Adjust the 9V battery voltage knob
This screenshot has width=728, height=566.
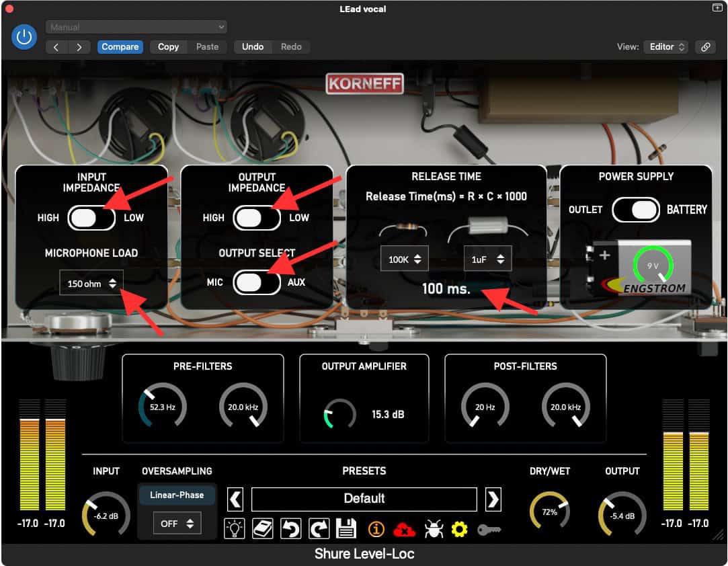pos(653,266)
